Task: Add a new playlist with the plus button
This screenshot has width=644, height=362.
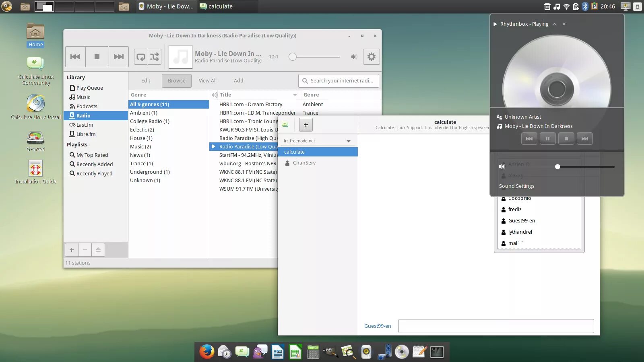Action: coord(72,250)
